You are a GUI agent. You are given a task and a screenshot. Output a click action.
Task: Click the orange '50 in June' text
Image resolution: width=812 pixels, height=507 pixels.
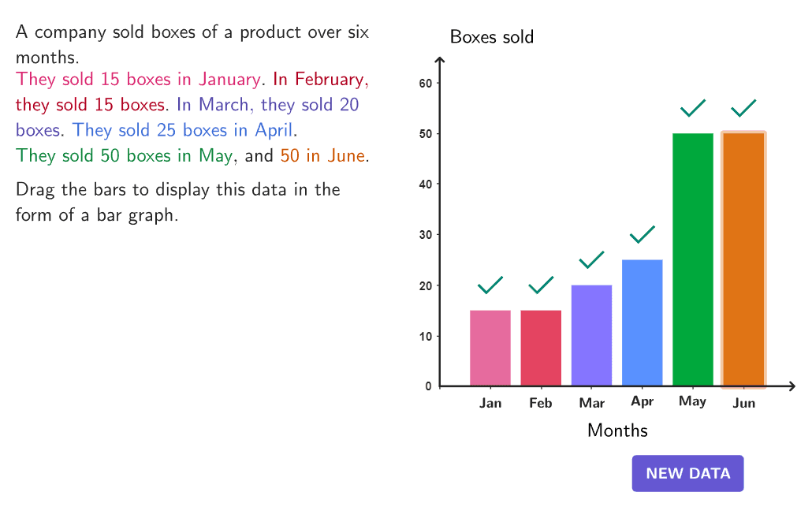322,155
